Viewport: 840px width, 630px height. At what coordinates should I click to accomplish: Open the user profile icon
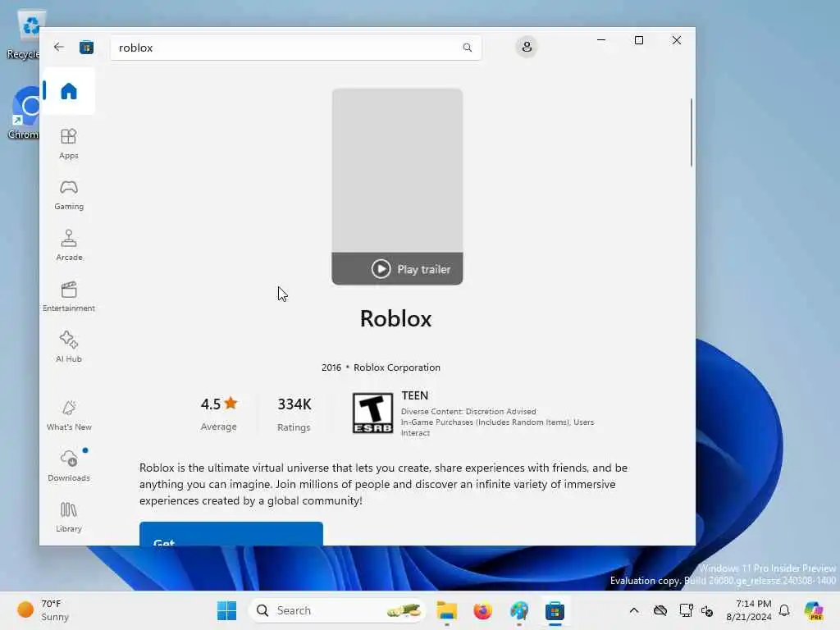click(x=527, y=47)
